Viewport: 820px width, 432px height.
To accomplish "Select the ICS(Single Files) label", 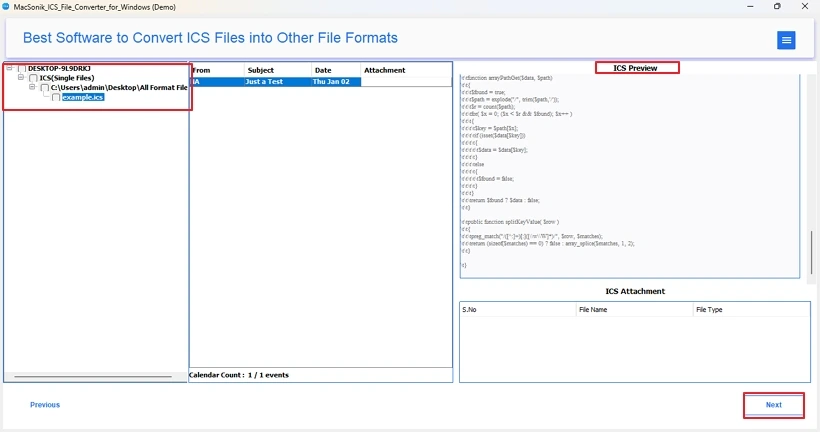I will coord(67,78).
